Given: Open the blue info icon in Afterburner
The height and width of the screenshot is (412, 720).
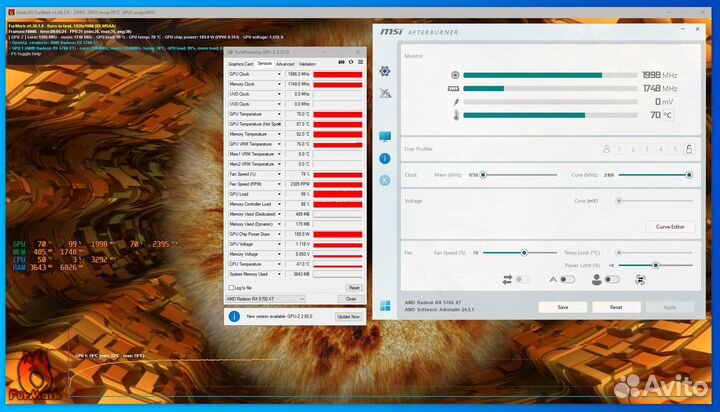Looking at the screenshot, I should (385, 158).
